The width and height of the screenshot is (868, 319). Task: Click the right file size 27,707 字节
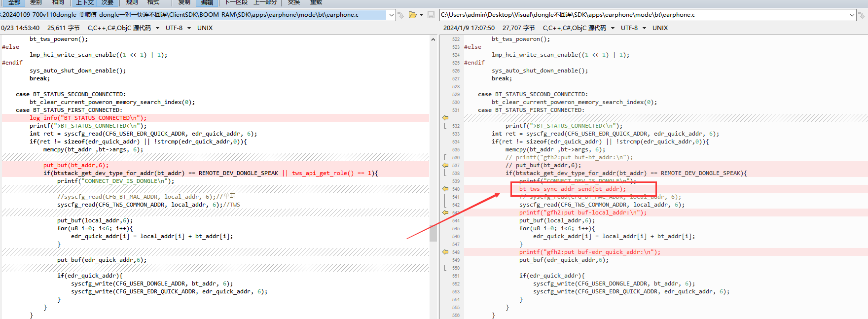tap(519, 28)
